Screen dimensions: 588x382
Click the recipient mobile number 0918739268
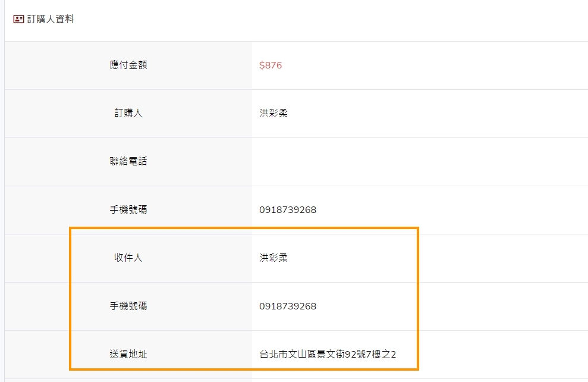point(288,306)
